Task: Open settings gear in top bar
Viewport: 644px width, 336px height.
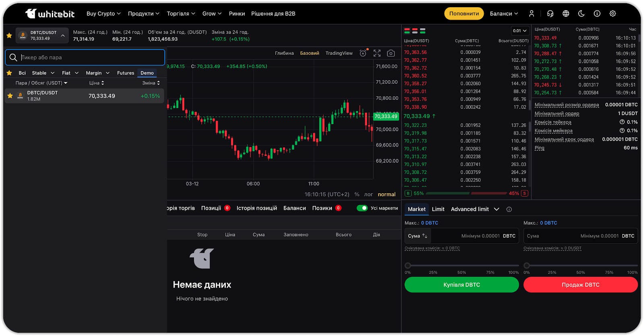Action: (x=613, y=14)
